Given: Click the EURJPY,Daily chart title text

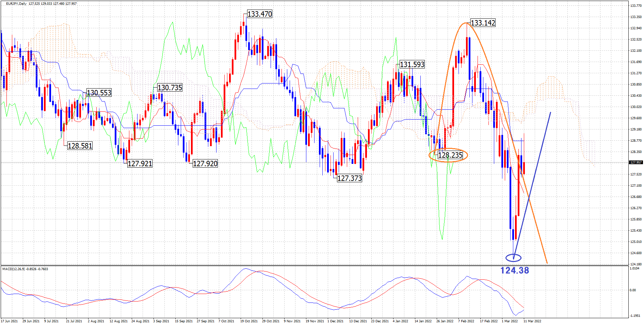Looking at the screenshot, I should click(x=16, y=4).
